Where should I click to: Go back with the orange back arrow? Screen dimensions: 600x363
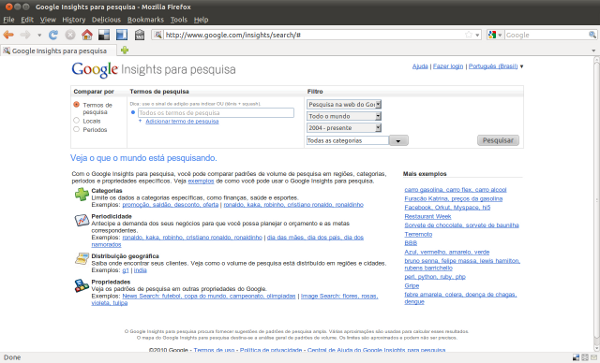click(x=8, y=35)
